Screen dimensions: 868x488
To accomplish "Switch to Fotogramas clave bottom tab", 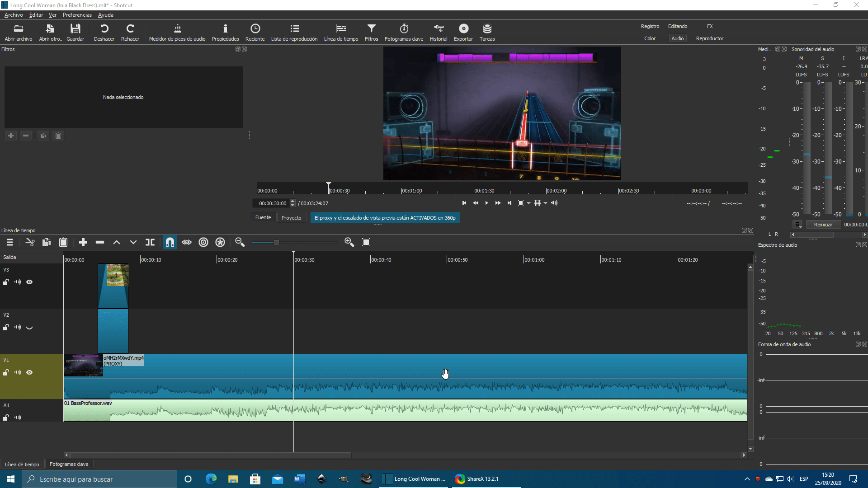I will pos(69,464).
